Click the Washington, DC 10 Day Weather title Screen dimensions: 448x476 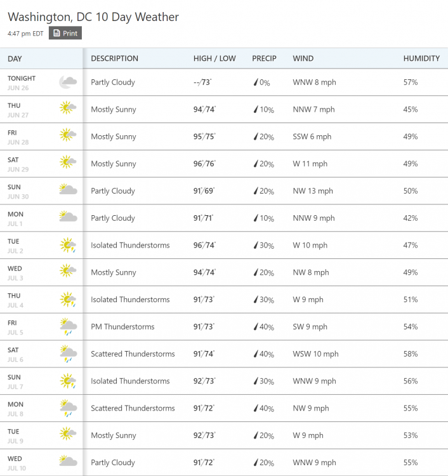coord(93,17)
